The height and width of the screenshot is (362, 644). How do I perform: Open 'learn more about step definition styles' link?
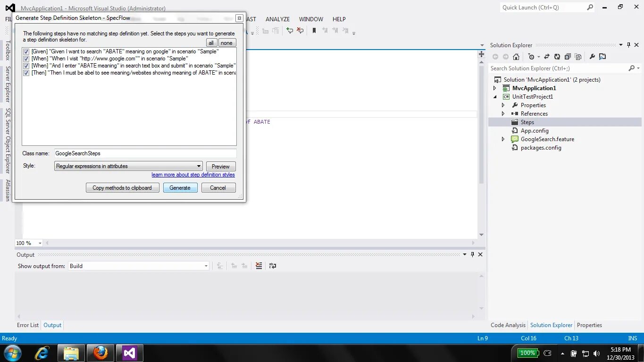tap(193, 175)
